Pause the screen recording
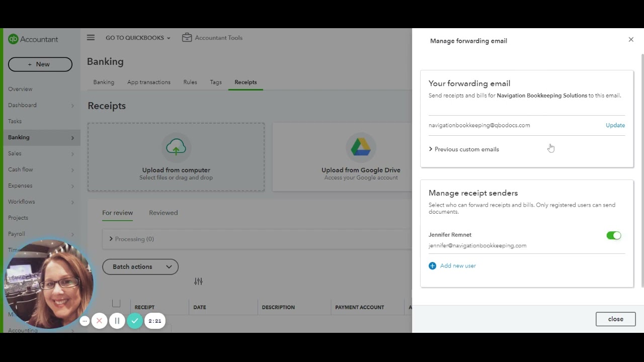This screenshot has height=362, width=644. (117, 321)
